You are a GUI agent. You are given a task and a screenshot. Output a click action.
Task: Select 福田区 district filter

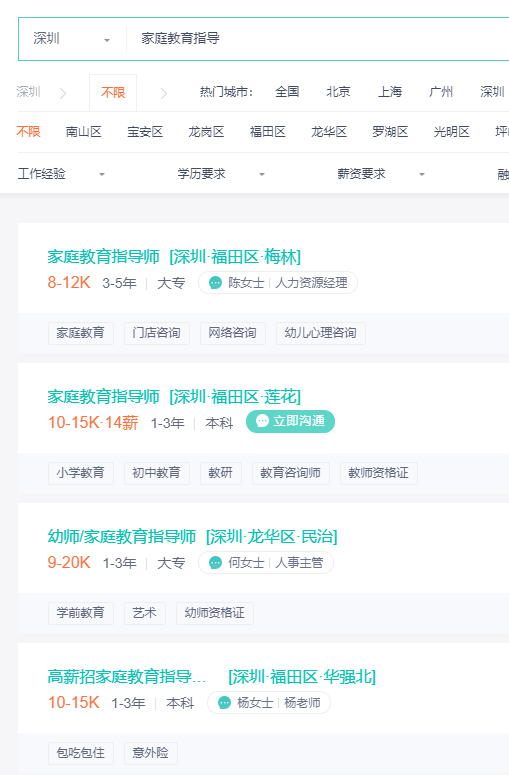point(267,132)
